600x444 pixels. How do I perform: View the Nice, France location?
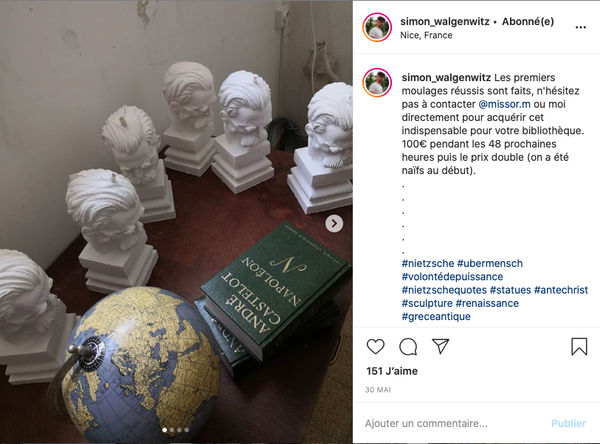tap(426, 35)
